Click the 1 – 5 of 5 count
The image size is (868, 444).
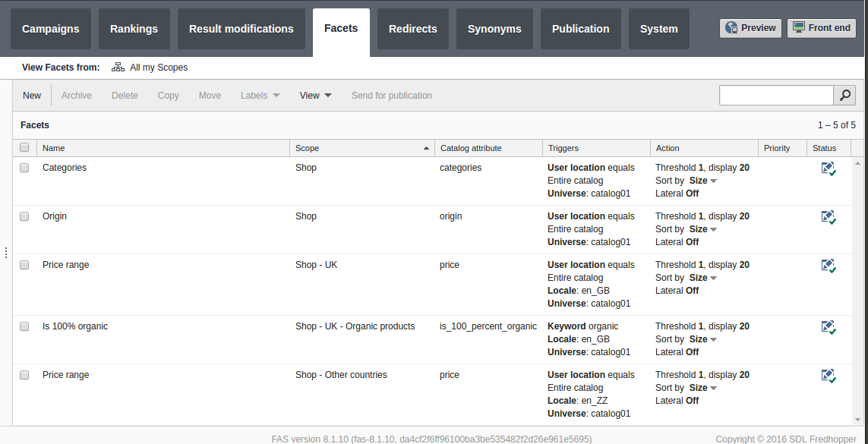click(836, 125)
